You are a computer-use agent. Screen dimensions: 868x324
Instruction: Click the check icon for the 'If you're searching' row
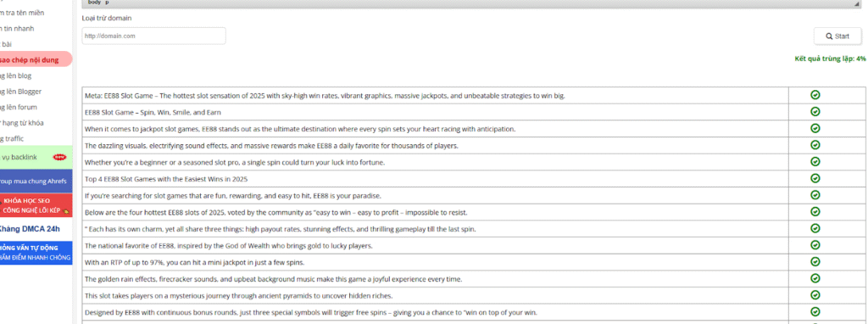pyautogui.click(x=815, y=194)
